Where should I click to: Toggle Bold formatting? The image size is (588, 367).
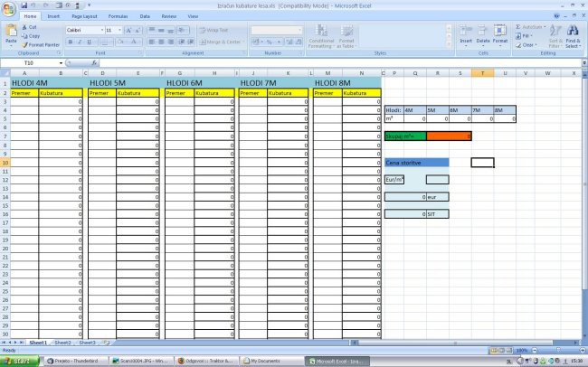coord(71,42)
